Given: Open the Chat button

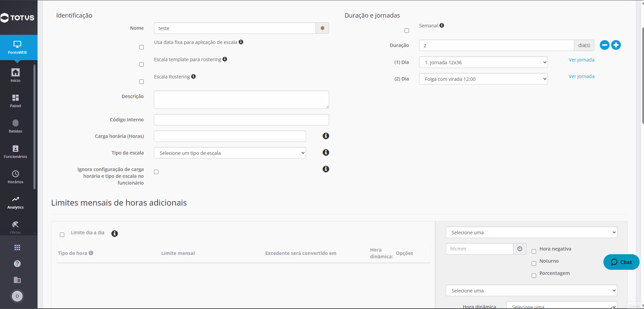Looking at the screenshot, I should (x=621, y=262).
